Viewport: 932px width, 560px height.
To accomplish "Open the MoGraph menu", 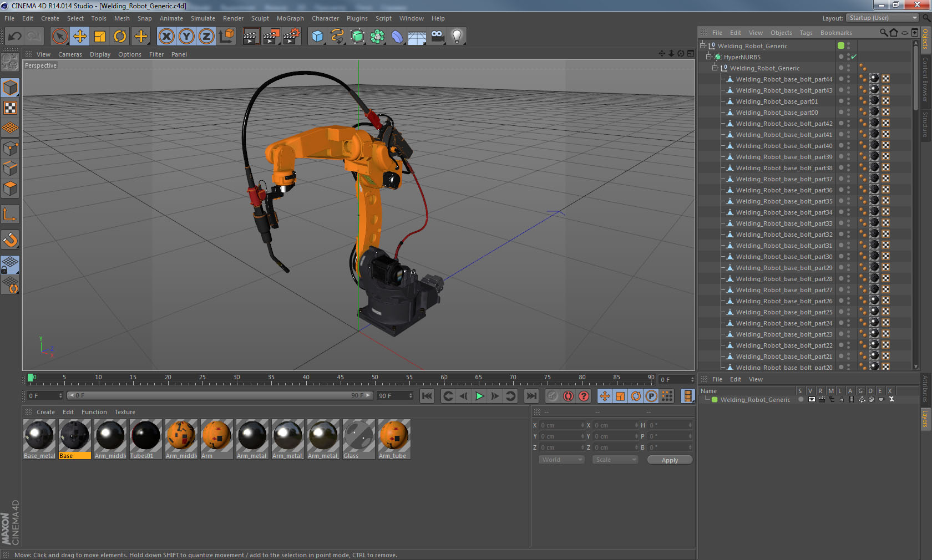I will click(290, 18).
